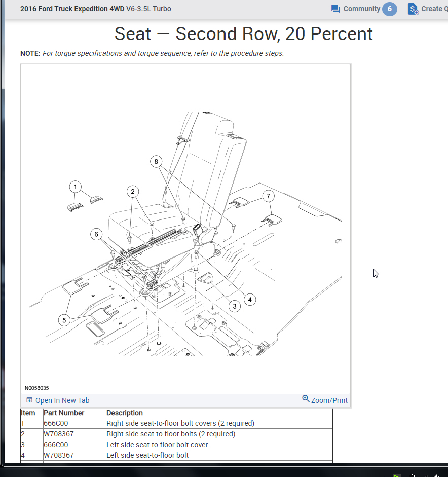Image resolution: width=448 pixels, height=477 pixels.
Task: Select callout 7 near the floor covers
Action: 268,196
